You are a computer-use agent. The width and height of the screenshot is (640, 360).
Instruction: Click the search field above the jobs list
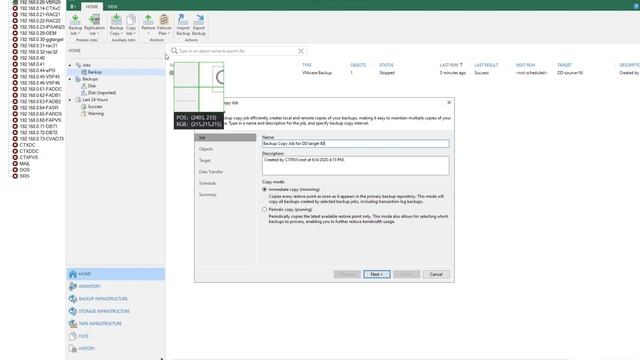tap(239, 51)
